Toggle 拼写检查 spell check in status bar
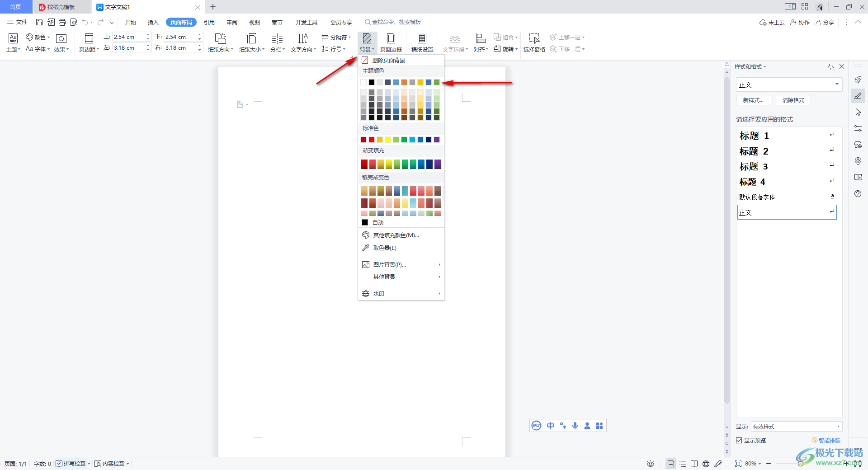 click(73, 464)
